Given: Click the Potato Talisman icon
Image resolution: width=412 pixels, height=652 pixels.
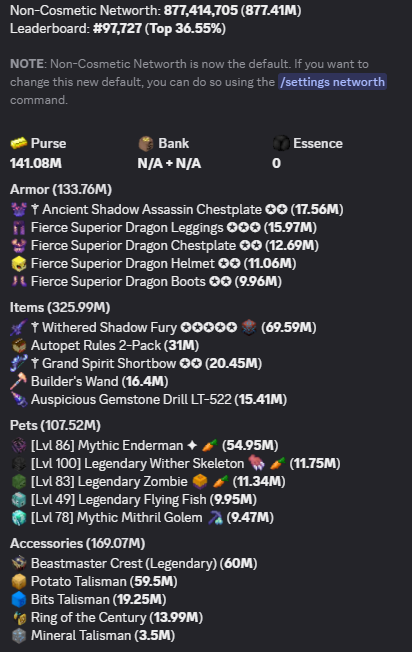Looking at the screenshot, I should [x=19, y=581].
